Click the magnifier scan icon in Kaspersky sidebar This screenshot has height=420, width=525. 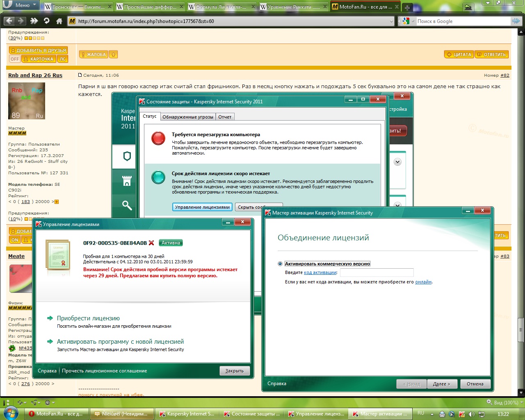pyautogui.click(x=127, y=205)
